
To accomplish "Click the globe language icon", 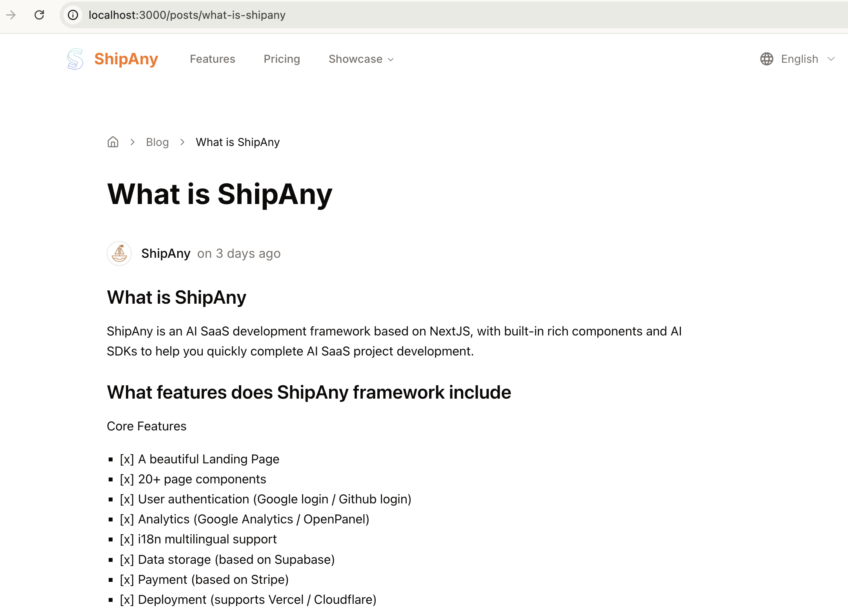I will click(766, 59).
